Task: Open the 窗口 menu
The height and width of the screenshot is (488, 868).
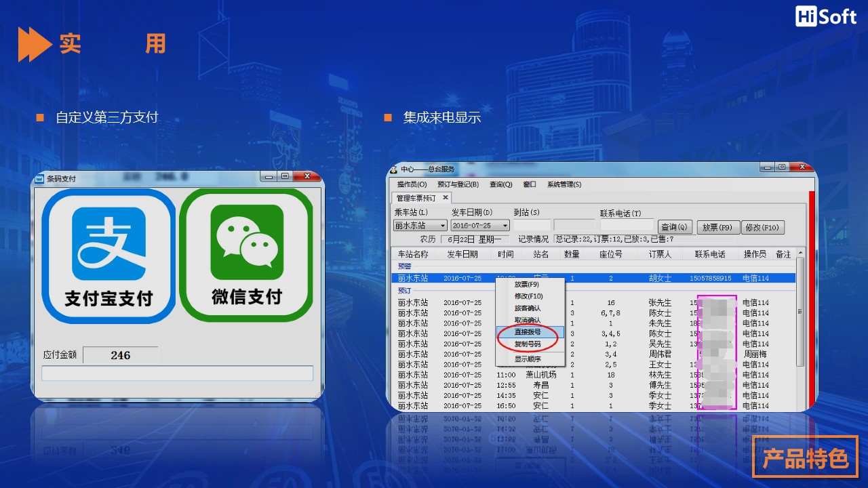Action: click(x=530, y=184)
